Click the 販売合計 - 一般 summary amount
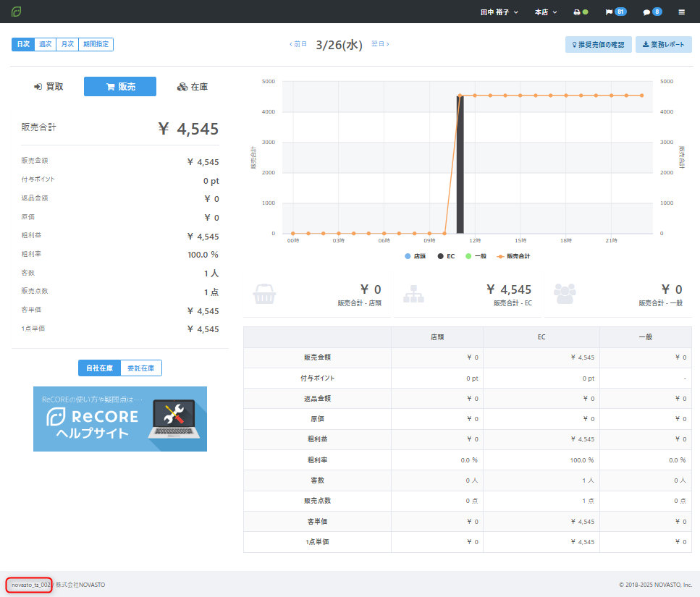The width and height of the screenshot is (700, 597). pos(672,289)
